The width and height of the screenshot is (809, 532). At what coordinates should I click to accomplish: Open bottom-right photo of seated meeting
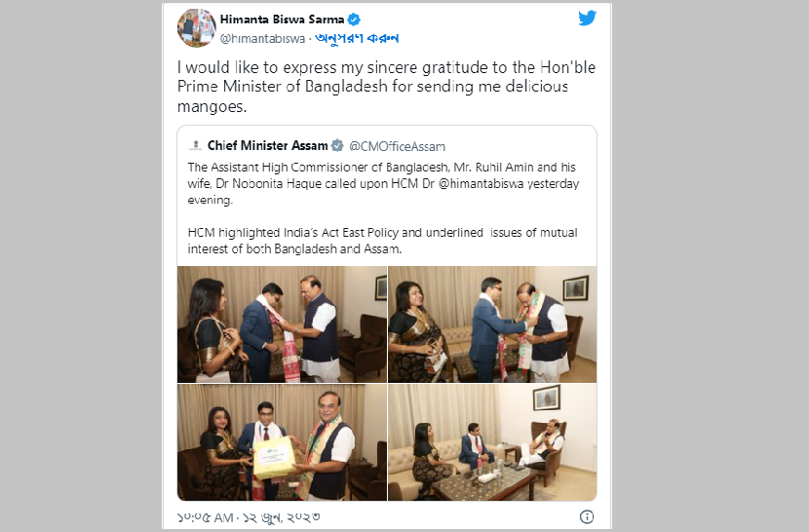click(x=492, y=442)
